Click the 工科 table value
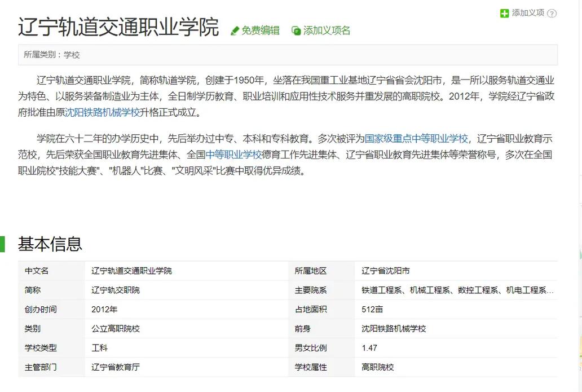 [x=99, y=348]
